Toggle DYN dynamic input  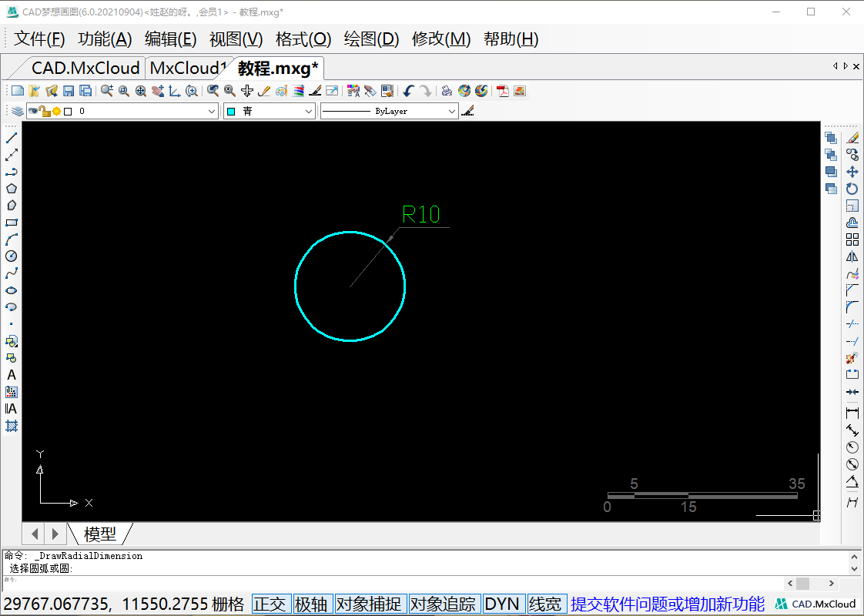point(502,604)
